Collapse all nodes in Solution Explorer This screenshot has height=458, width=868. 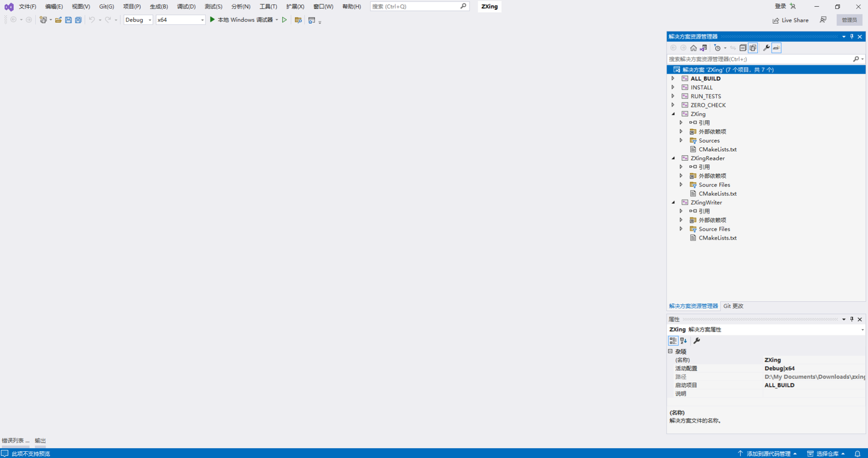[743, 48]
